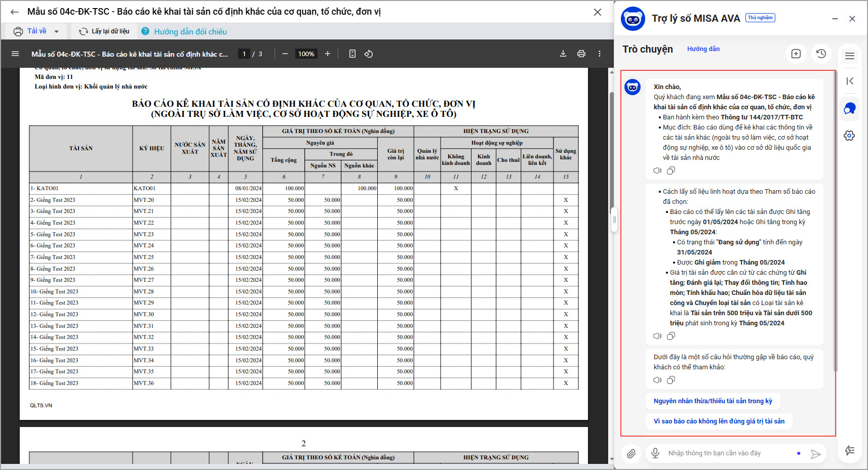Image resolution: width=868 pixels, height=470 pixels.
Task: Click Lấy lại dữ liệu button
Action: click(x=104, y=31)
